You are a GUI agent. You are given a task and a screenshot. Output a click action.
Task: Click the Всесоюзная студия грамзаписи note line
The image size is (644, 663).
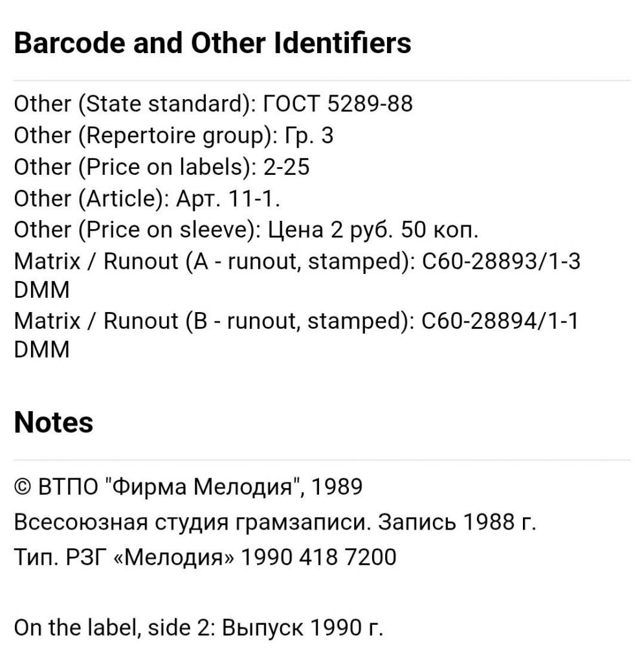pyautogui.click(x=275, y=522)
